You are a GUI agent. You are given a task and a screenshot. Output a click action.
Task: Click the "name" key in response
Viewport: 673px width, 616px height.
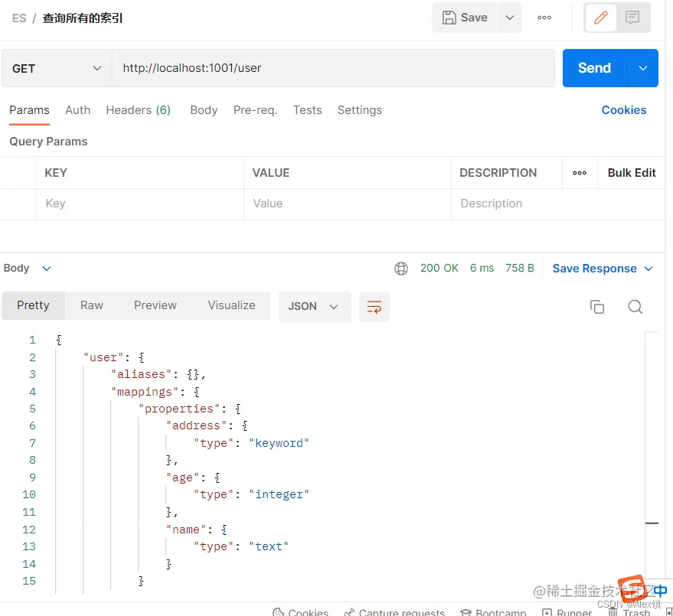[x=186, y=530]
